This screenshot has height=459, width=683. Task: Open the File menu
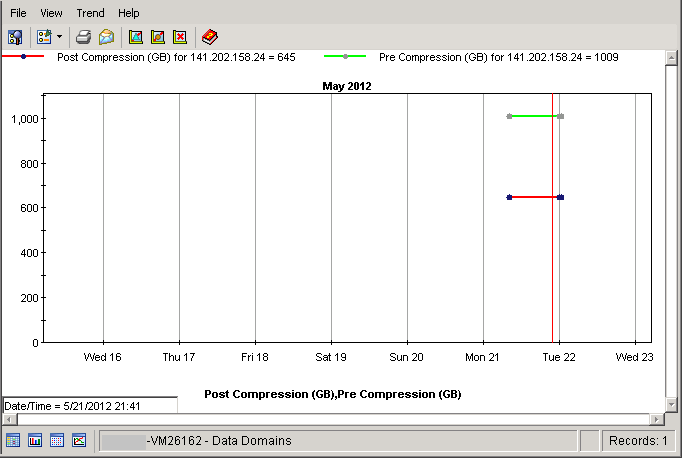(18, 13)
